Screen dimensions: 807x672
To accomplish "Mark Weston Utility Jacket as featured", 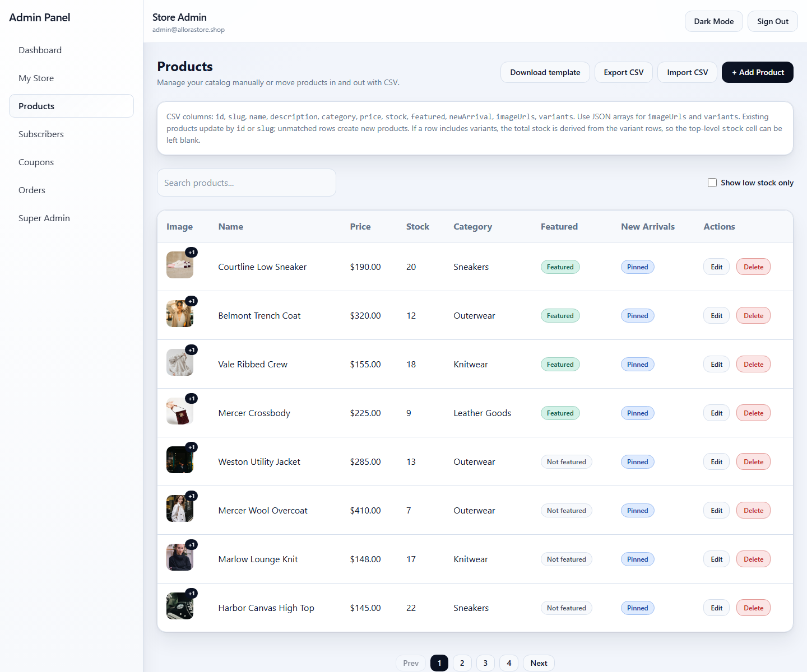I will 566,461.
